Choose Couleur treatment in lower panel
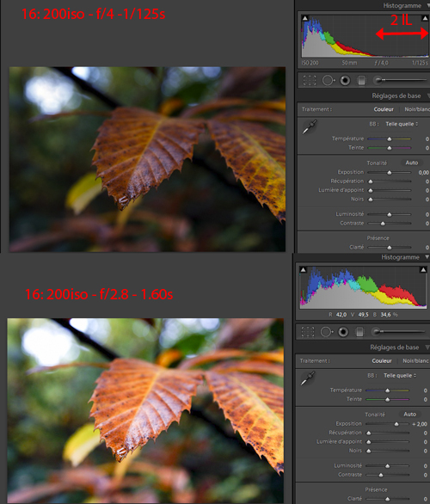 point(382,361)
